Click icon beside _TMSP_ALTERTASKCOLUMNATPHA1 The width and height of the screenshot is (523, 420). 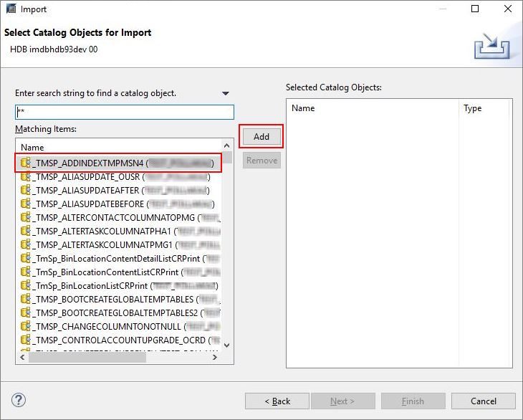(x=26, y=231)
